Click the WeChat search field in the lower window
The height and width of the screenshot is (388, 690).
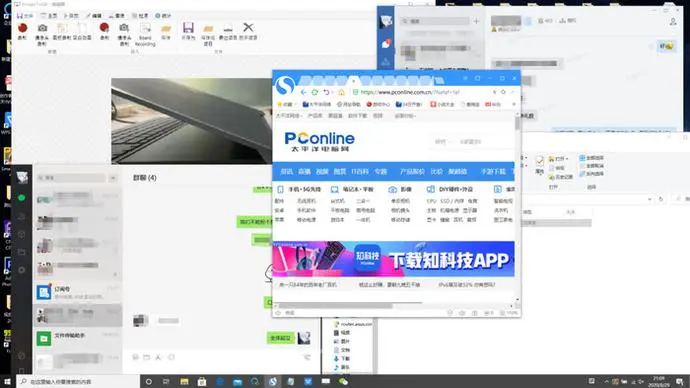(x=71, y=178)
